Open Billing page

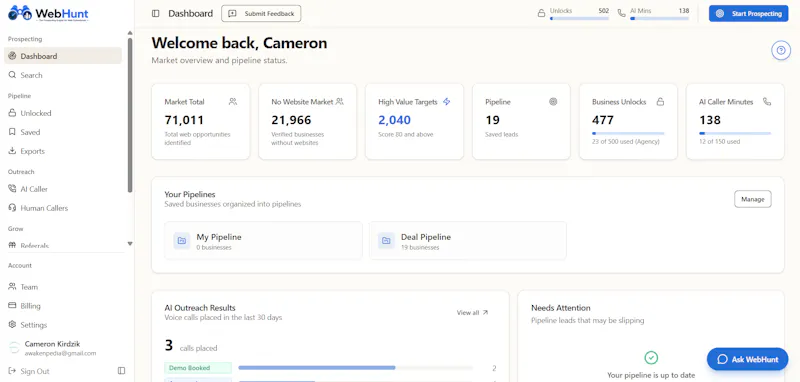pyautogui.click(x=63, y=306)
